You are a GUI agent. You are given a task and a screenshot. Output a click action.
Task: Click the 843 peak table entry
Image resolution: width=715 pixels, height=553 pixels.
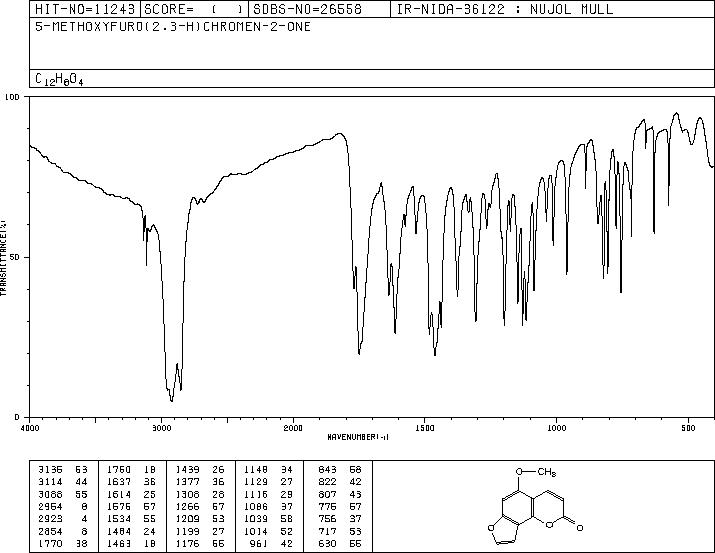340,469
